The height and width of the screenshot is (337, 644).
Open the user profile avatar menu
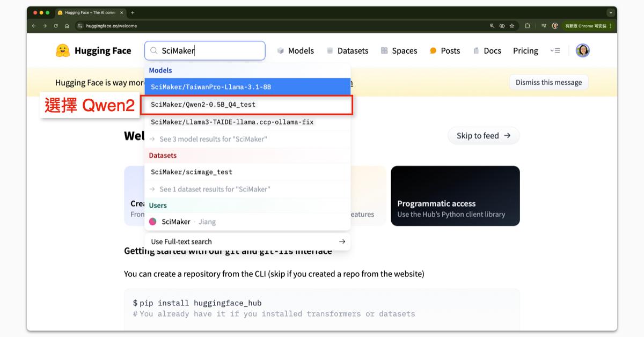(582, 50)
